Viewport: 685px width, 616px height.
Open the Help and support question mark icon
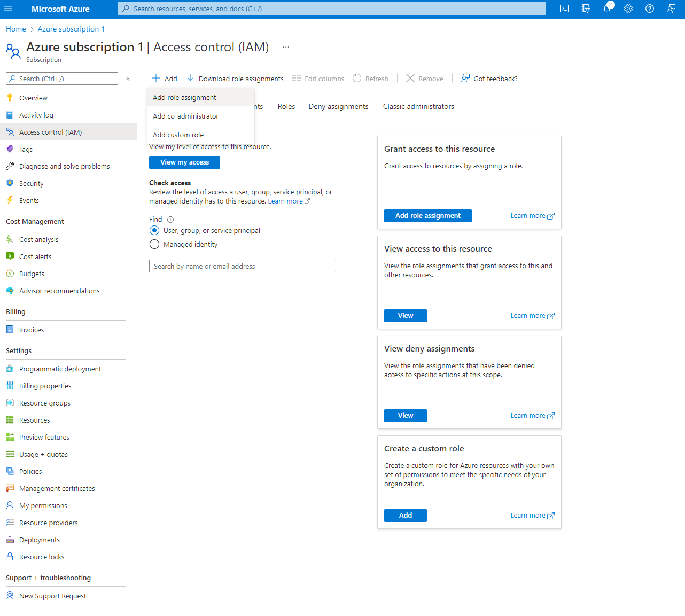649,9
